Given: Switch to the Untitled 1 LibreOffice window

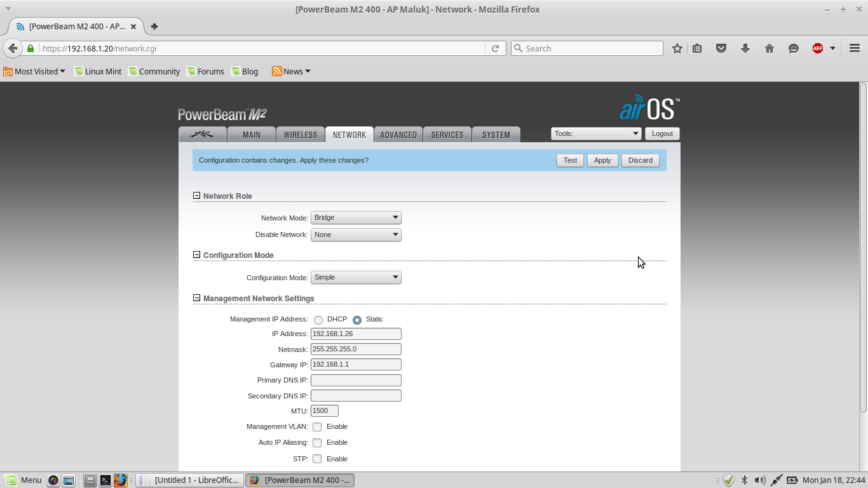Looking at the screenshot, I should pos(190,480).
